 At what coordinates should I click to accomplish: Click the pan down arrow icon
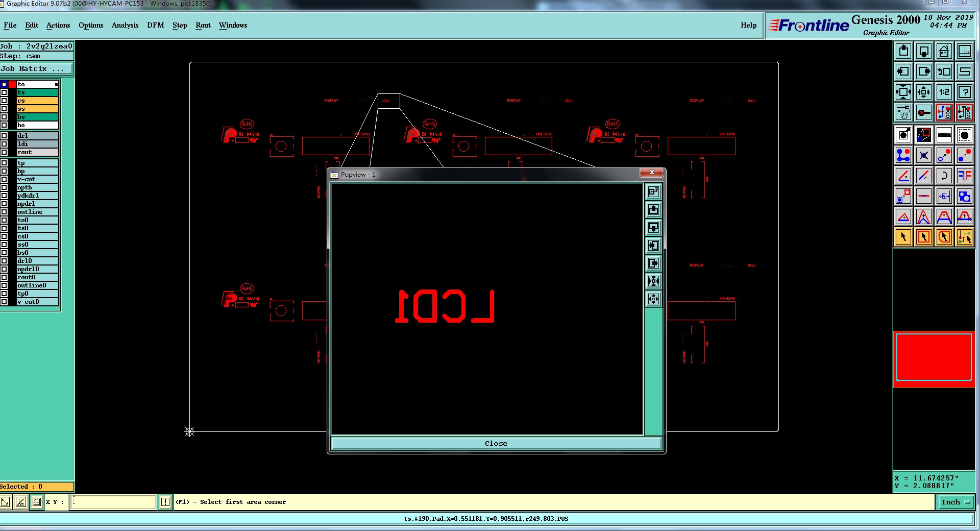(924, 51)
